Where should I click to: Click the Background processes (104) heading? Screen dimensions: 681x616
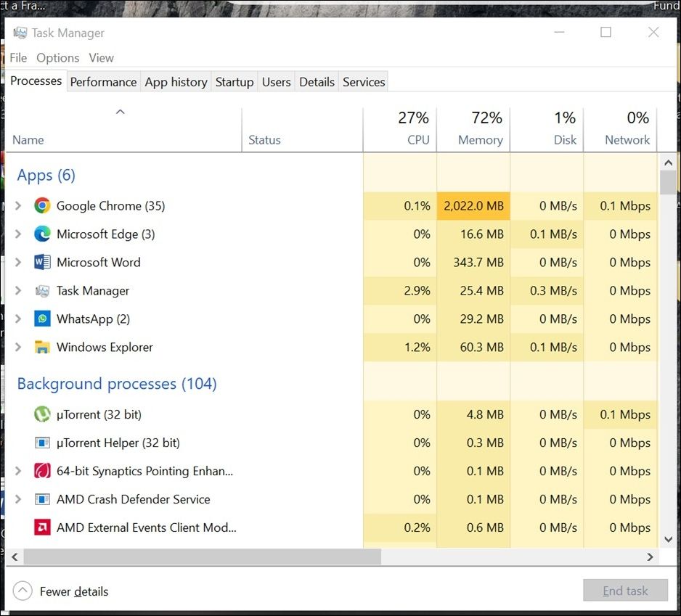117,384
